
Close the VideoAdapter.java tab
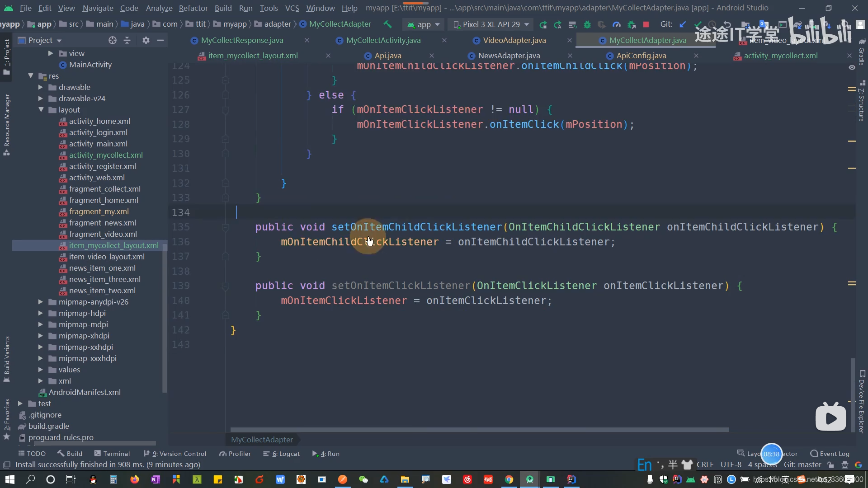pyautogui.click(x=569, y=40)
